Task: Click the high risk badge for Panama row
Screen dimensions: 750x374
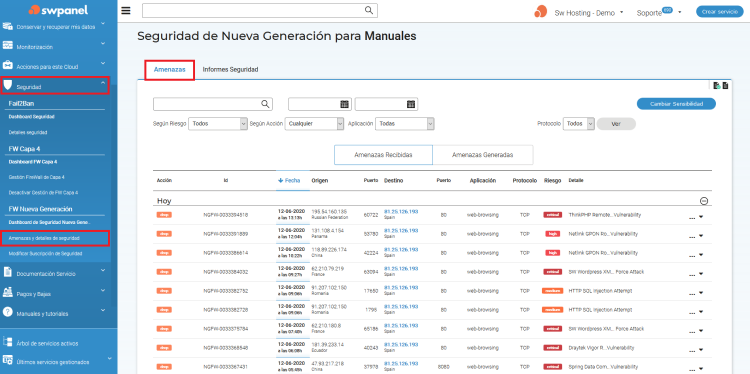Action: pyautogui.click(x=552, y=234)
